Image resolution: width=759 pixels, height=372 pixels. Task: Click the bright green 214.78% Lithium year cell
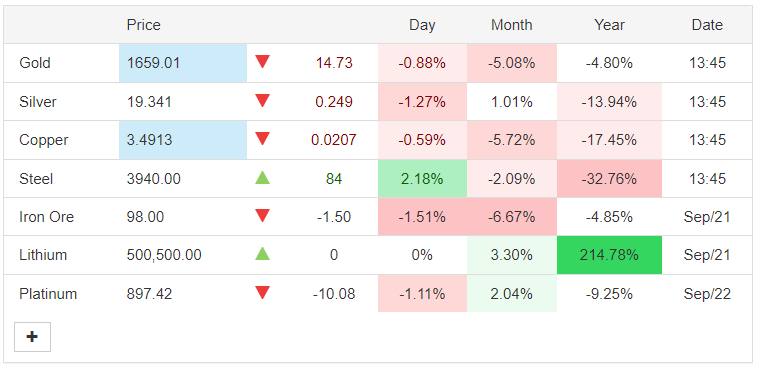pyautogui.click(x=609, y=255)
